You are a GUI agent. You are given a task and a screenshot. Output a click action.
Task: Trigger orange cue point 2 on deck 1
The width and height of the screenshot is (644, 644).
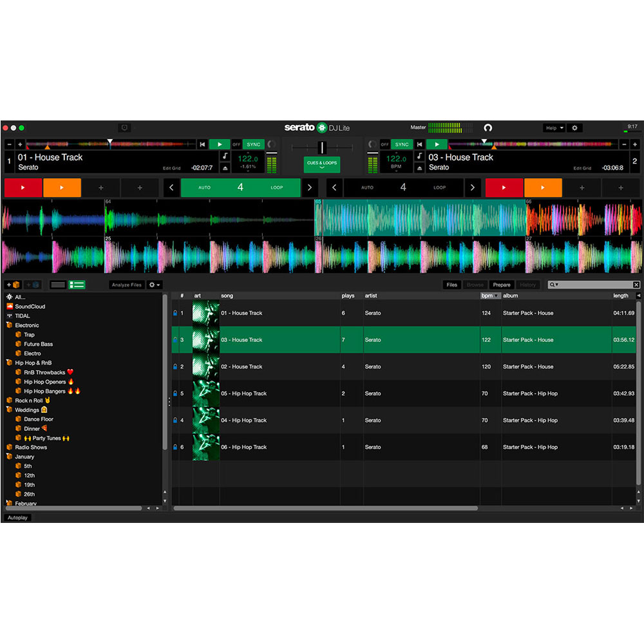(x=62, y=187)
